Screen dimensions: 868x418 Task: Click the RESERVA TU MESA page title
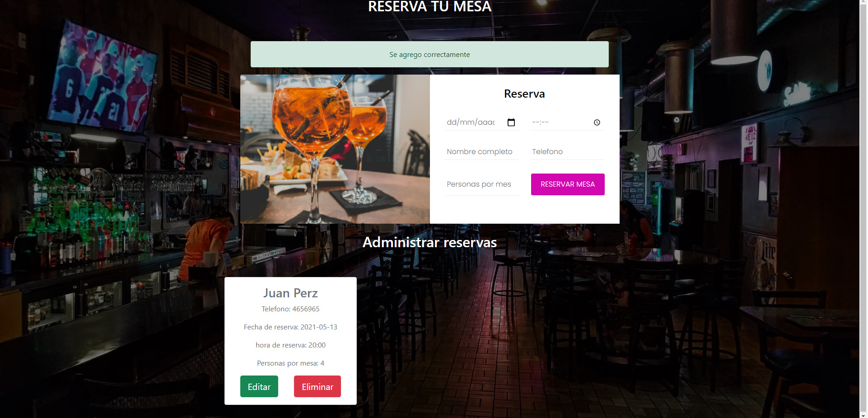[x=429, y=6]
